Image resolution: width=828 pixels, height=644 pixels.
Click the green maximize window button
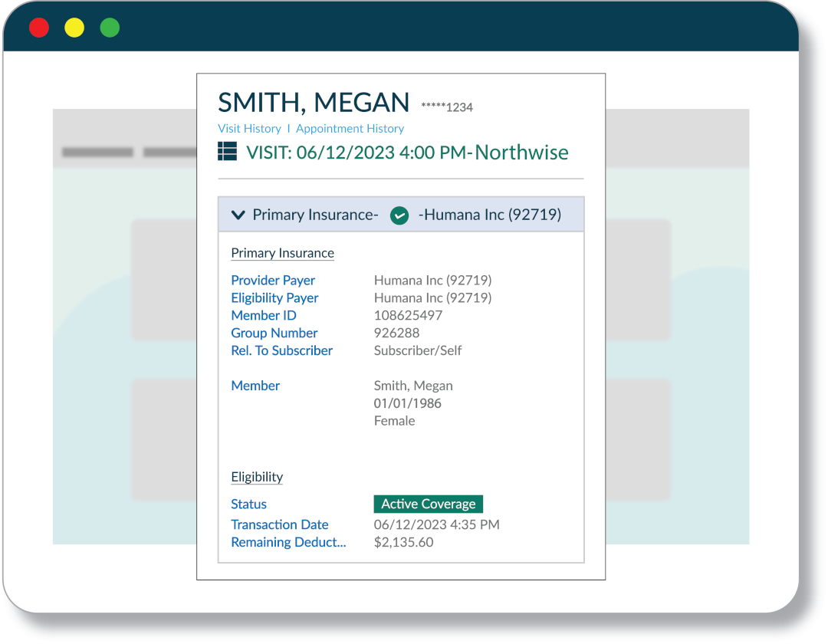point(110,28)
